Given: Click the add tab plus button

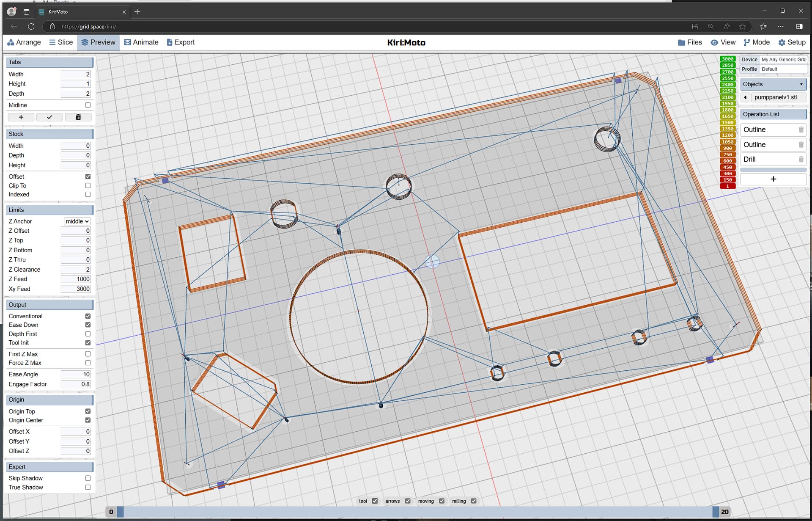Looking at the screenshot, I should 21,117.
